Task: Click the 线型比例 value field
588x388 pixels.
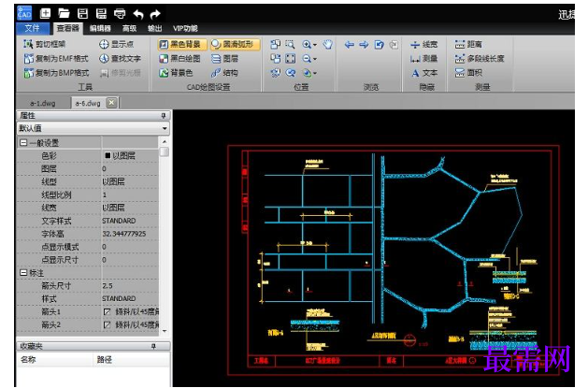Action: (x=130, y=195)
